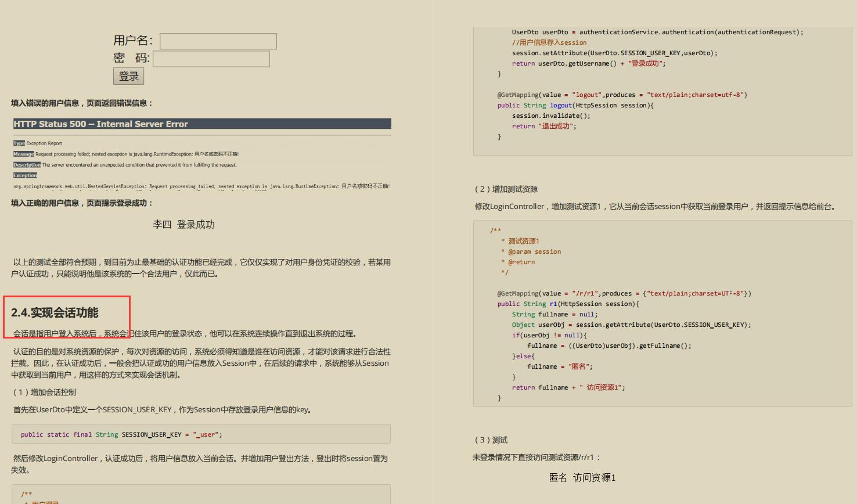This screenshot has height=504, width=857.
Task: Click the text '李四 登录成功'
Action: click(183, 225)
